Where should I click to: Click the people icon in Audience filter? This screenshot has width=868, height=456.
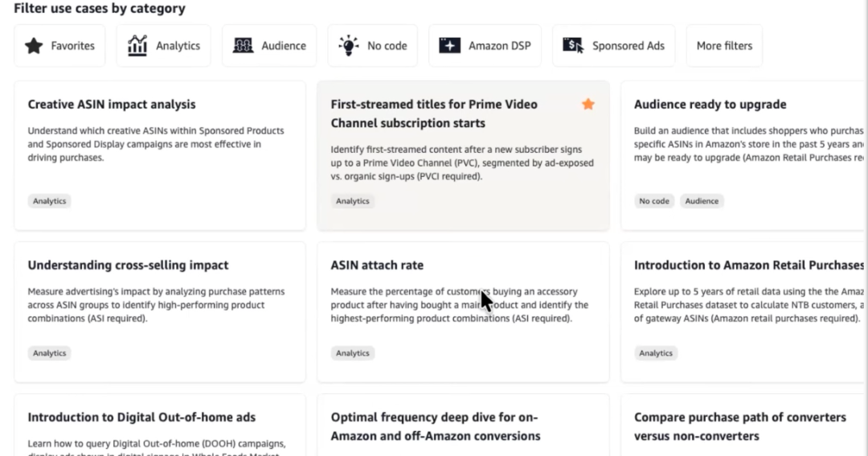coord(243,46)
